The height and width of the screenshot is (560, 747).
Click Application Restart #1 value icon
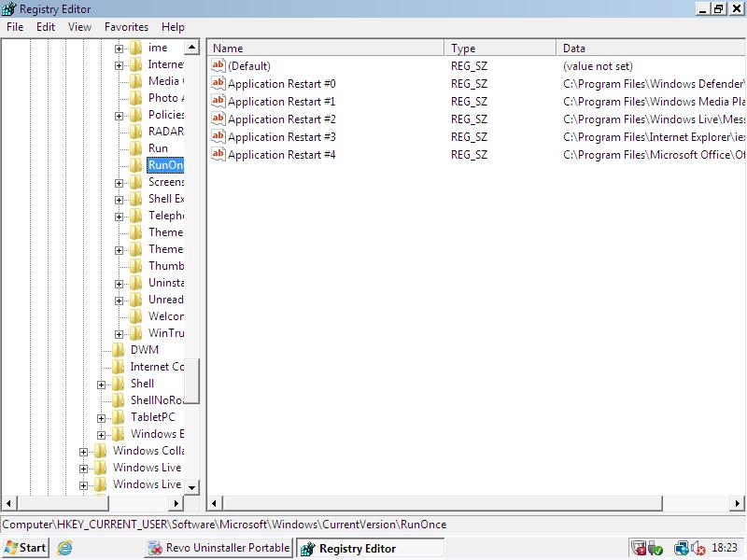(218, 101)
